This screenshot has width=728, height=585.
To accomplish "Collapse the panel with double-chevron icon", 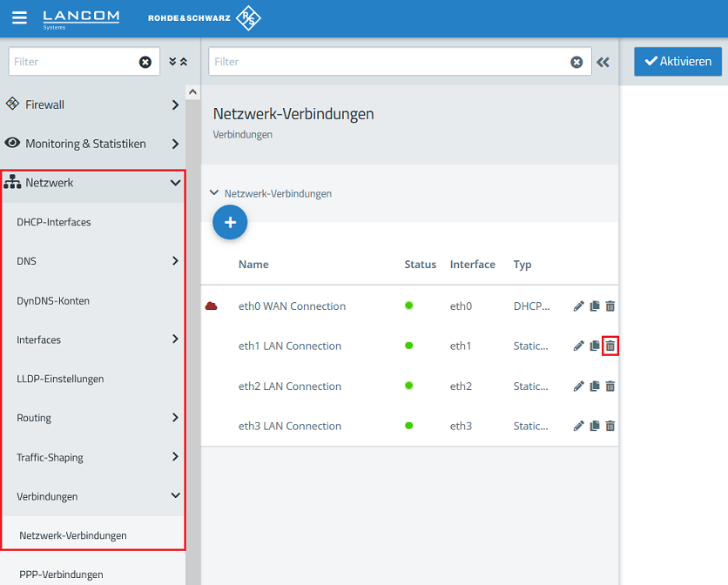I will (603, 62).
